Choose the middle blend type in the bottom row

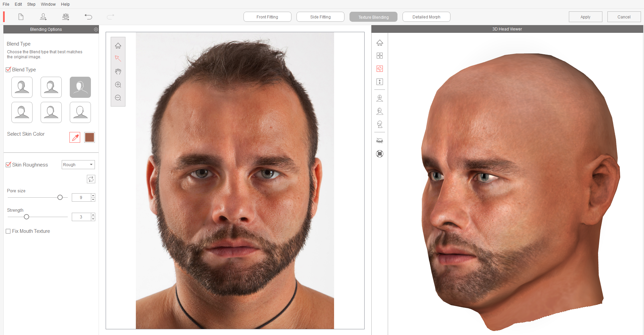(51, 113)
